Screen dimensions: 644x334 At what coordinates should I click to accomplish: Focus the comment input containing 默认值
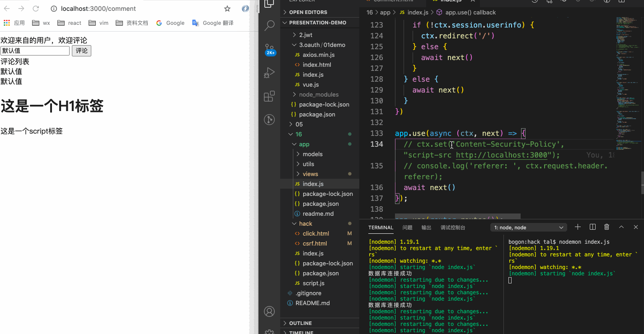(35, 51)
